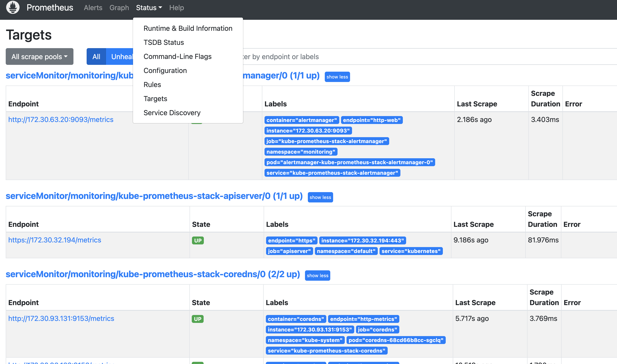The height and width of the screenshot is (364, 617).
Task: Open Configuration from the dropdown
Action: coord(165,71)
